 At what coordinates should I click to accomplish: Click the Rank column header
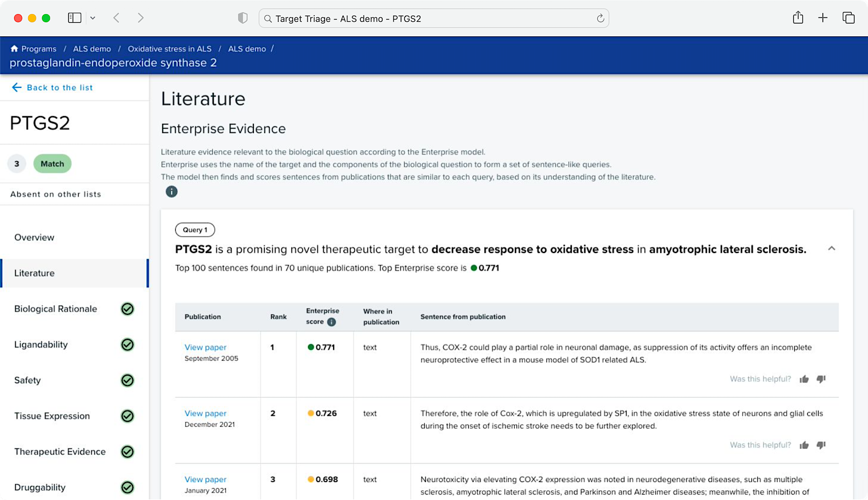[278, 317]
